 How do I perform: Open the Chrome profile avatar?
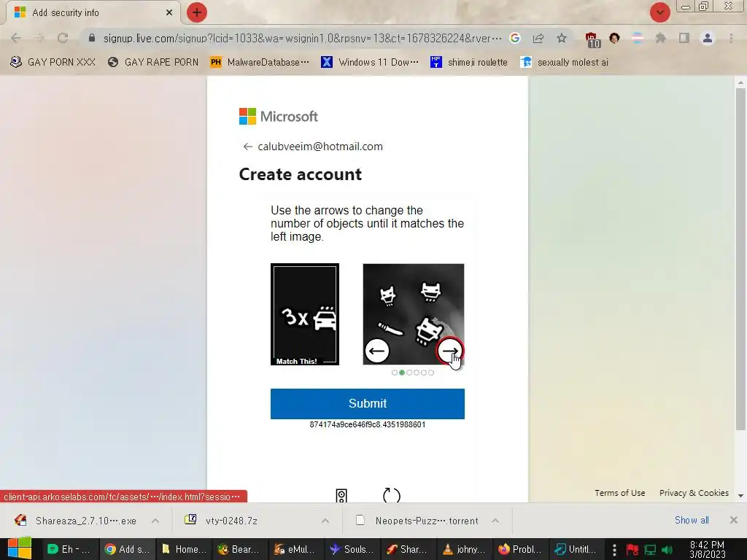pyautogui.click(x=708, y=38)
